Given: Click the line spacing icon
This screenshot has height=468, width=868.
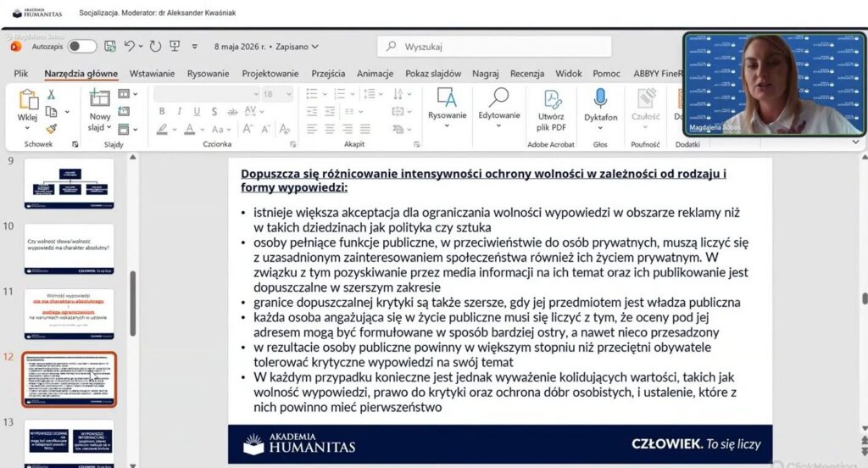Looking at the screenshot, I should [x=370, y=94].
